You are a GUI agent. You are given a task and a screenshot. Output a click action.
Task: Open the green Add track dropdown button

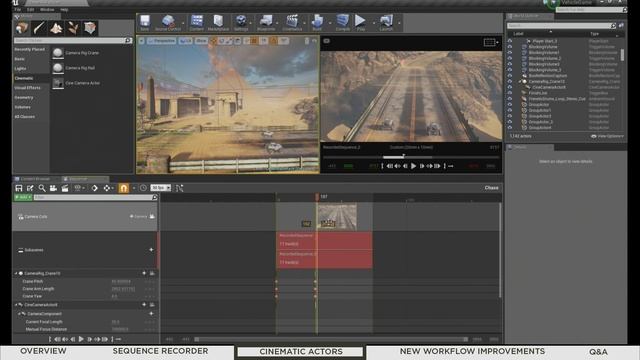[23, 197]
